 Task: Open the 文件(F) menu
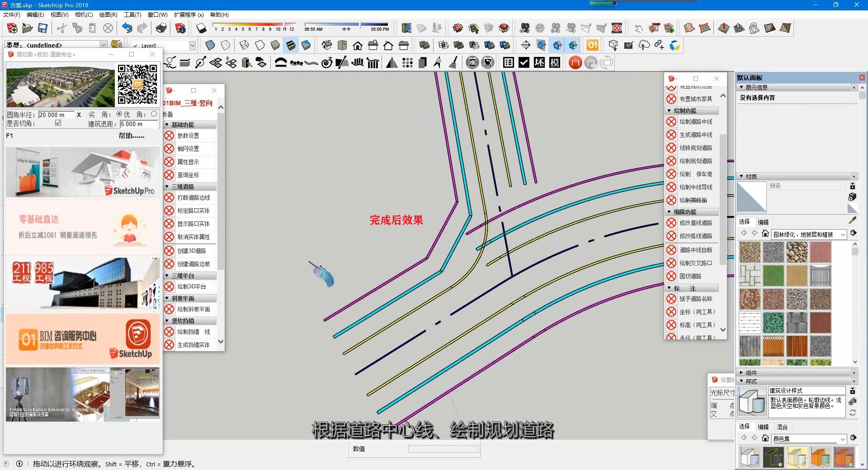pyautogui.click(x=12, y=14)
